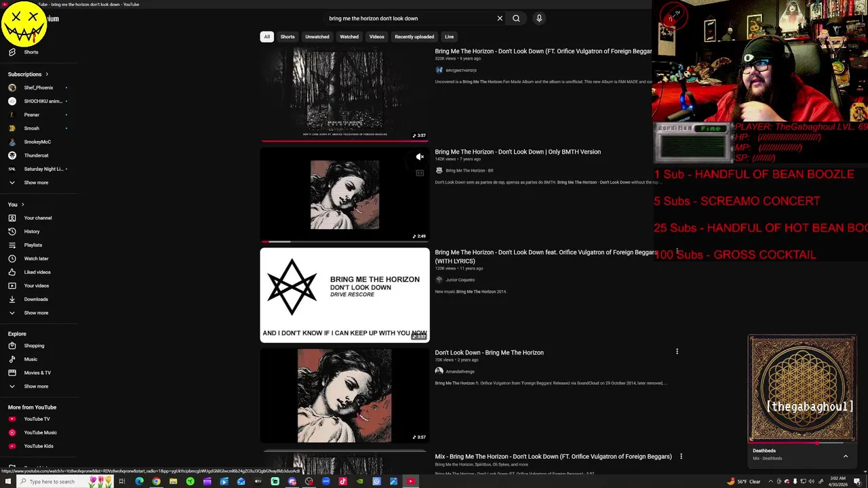Open the Mix - Bring Me The Horizon playlist title

click(x=553, y=456)
